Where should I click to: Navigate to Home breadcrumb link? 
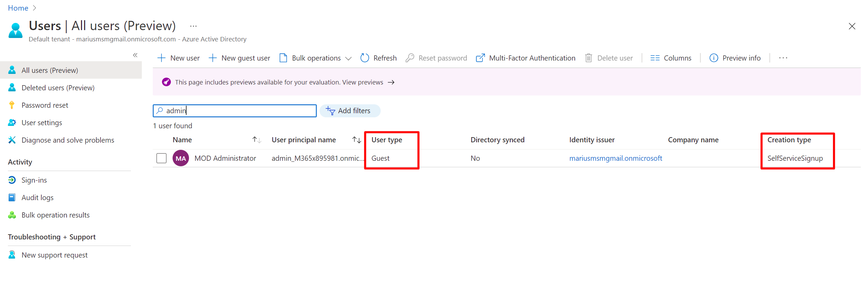[x=18, y=8]
